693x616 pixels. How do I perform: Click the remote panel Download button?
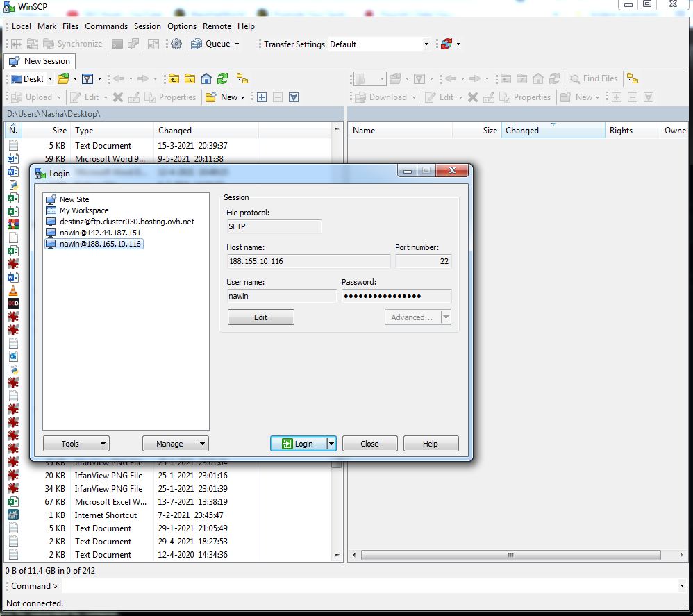click(x=381, y=97)
